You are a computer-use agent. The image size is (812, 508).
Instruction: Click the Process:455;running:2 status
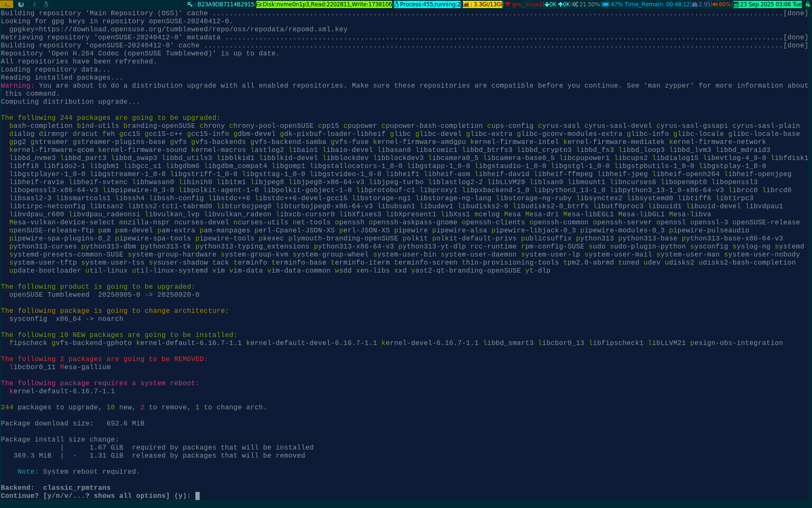[x=430, y=4]
